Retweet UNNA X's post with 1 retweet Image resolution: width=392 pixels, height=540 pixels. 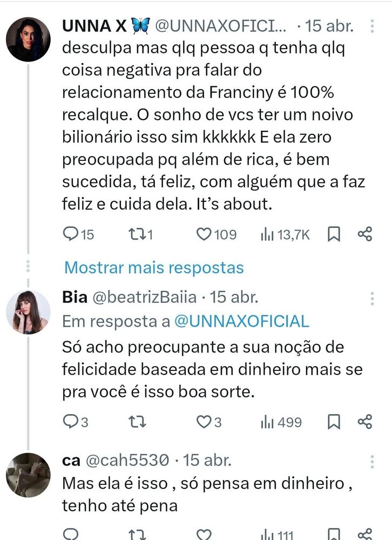tap(140, 234)
